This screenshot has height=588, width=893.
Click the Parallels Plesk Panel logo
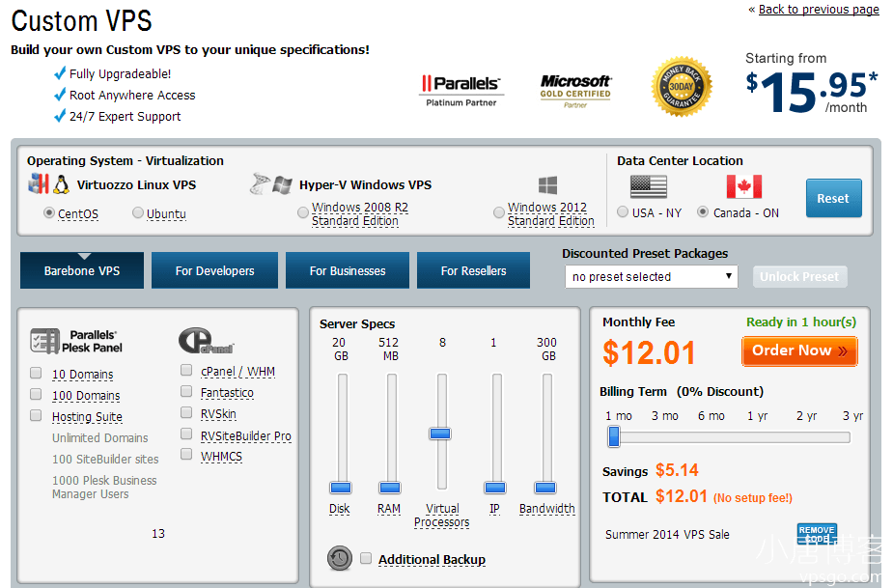point(75,341)
